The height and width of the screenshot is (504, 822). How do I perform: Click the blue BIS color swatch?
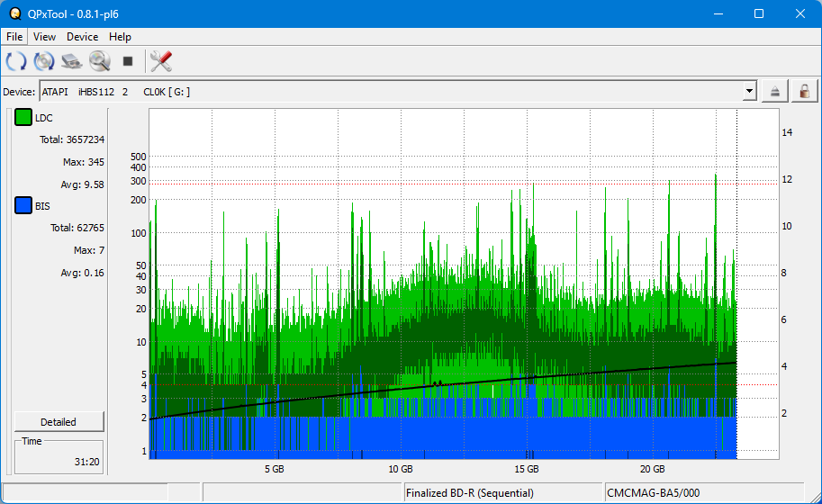[23, 205]
